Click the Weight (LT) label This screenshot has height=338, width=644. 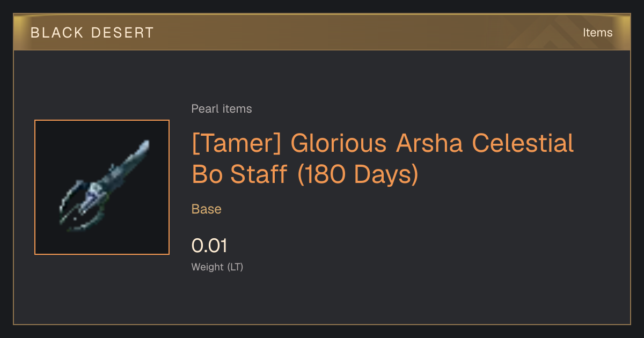(x=217, y=267)
